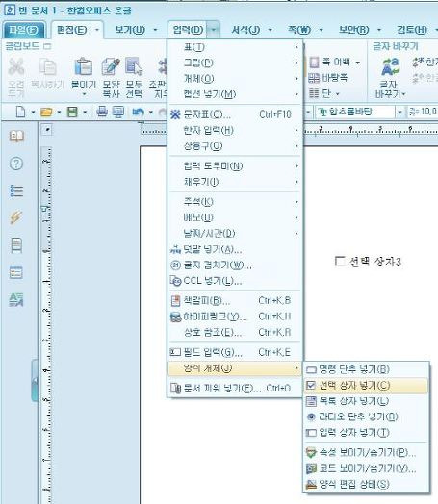Select 필드 입력(G)... menu item
Screen dimensions: 438x504
click(235, 352)
